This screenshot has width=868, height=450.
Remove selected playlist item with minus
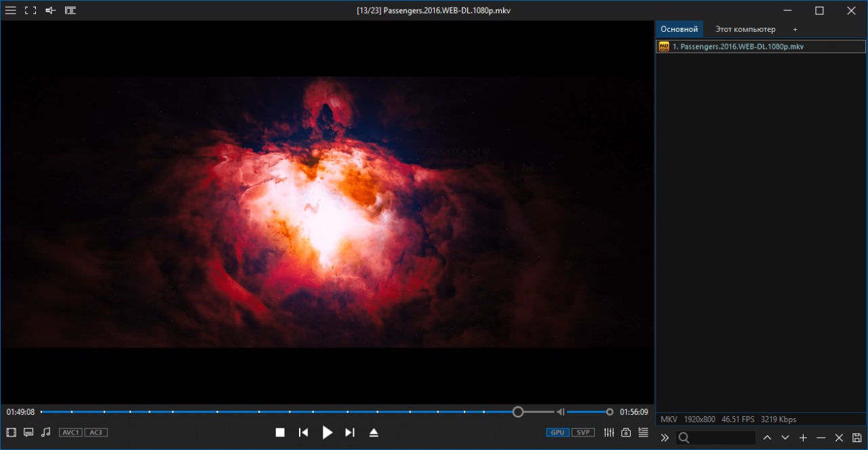coord(821,438)
